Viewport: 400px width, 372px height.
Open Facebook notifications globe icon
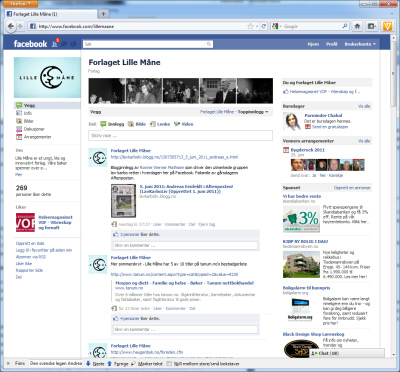(73, 44)
